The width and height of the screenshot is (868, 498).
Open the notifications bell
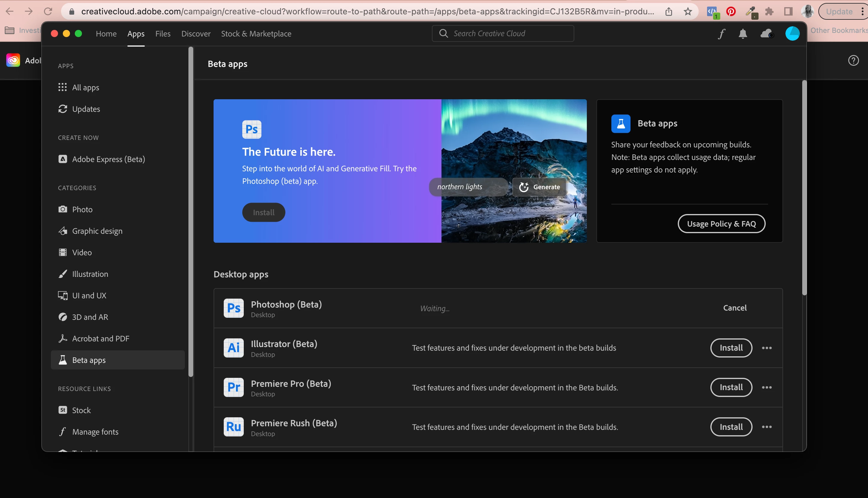(743, 33)
